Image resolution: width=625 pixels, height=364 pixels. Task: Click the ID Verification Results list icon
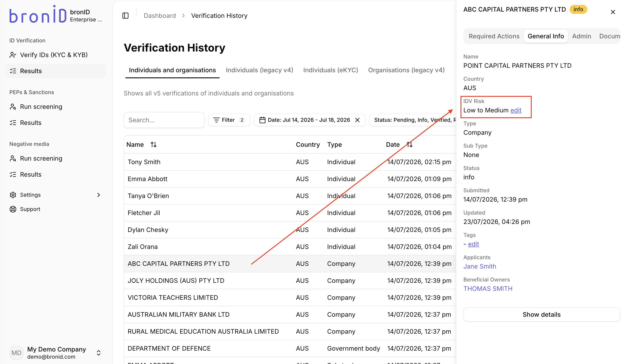tap(13, 71)
